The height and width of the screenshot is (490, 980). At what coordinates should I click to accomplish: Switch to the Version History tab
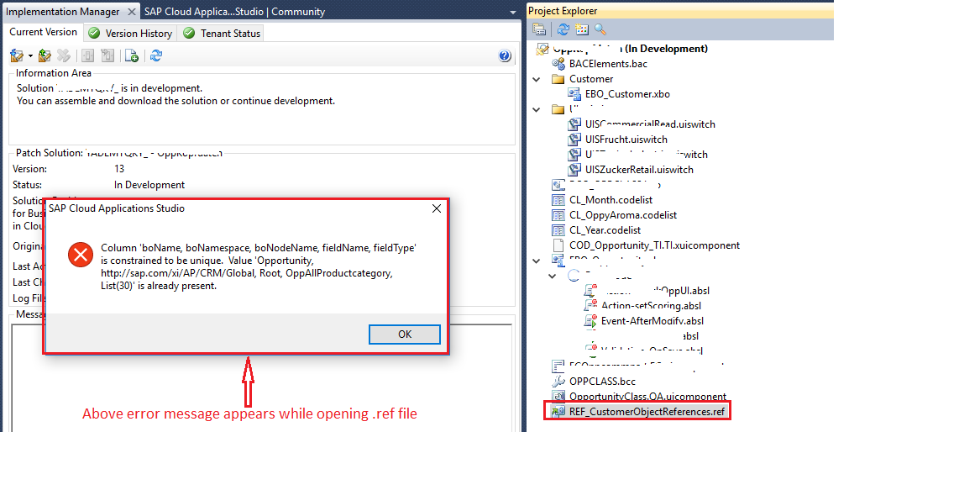(130, 33)
